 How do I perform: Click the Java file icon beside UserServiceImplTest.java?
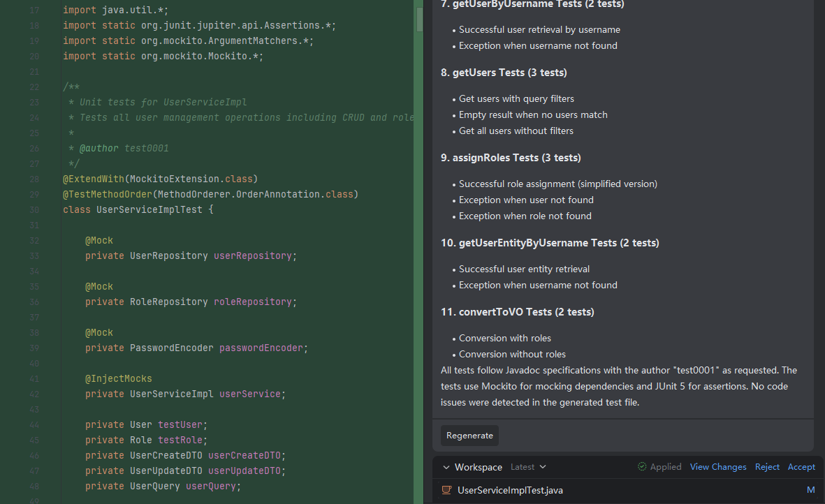tap(446, 490)
